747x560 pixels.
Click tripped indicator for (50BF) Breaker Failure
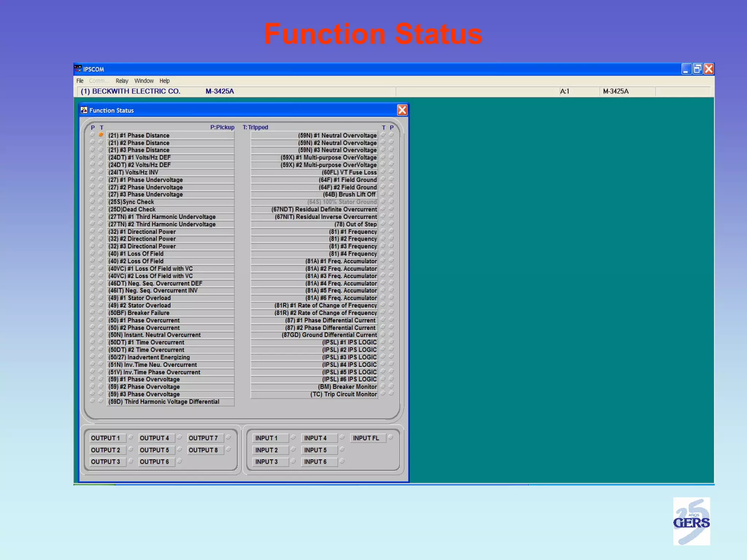101,312
